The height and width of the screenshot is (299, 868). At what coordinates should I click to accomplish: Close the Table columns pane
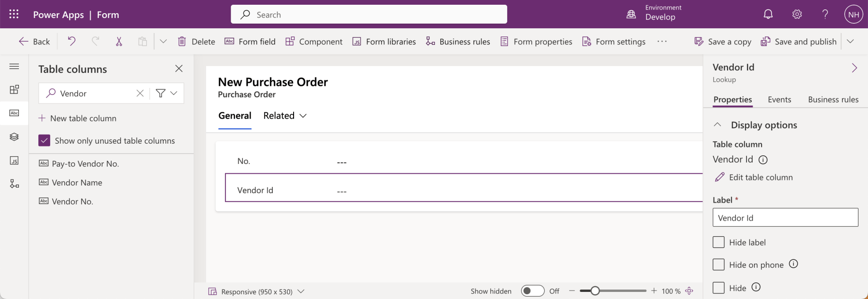(x=179, y=68)
